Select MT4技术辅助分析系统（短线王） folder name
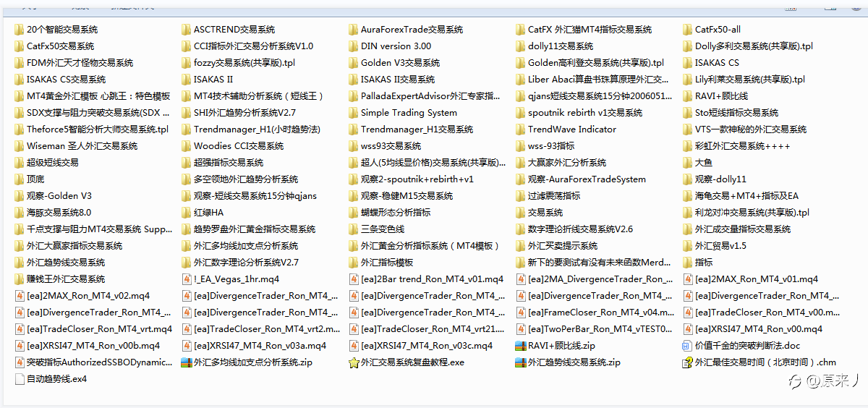The image size is (868, 408). [259, 96]
